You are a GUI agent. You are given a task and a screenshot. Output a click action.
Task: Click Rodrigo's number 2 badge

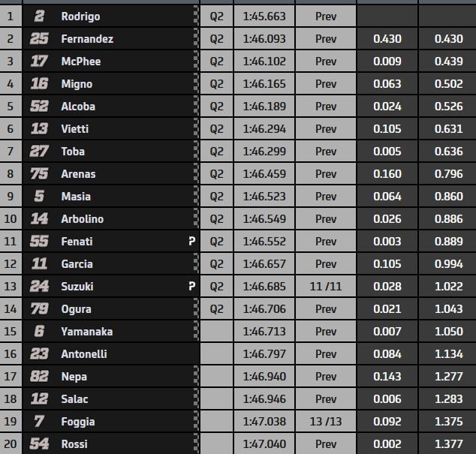pos(40,17)
